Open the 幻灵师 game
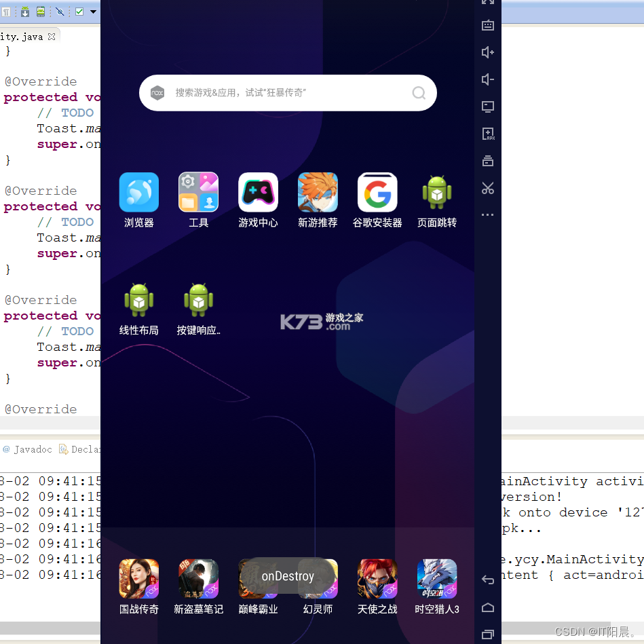This screenshot has height=644, width=644. coord(318,586)
